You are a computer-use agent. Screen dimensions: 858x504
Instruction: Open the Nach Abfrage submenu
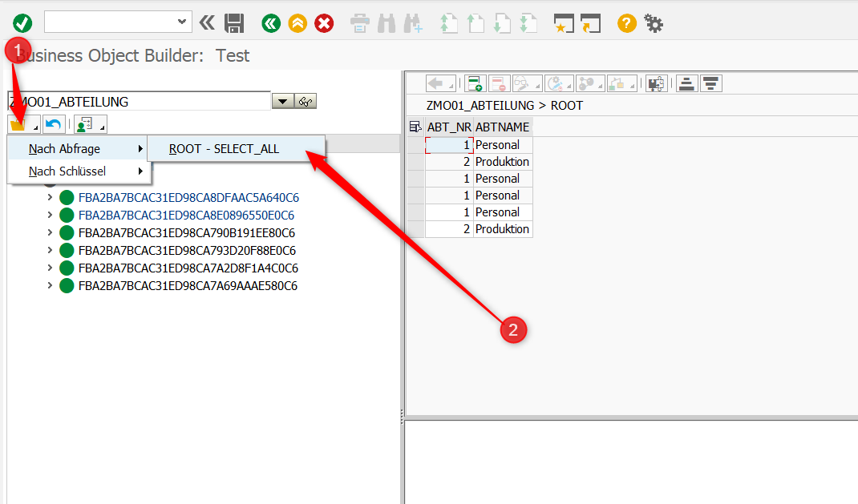tap(79, 149)
